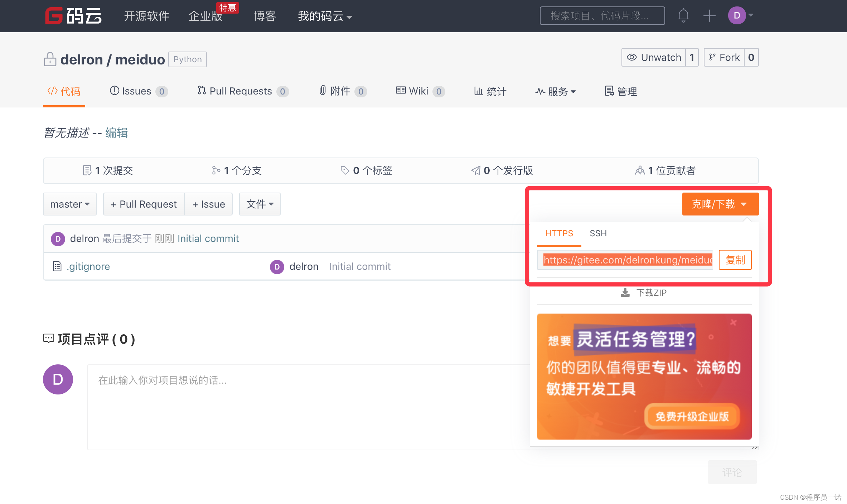Click delron avatar in last commit row
The width and height of the screenshot is (847, 504).
click(x=58, y=239)
